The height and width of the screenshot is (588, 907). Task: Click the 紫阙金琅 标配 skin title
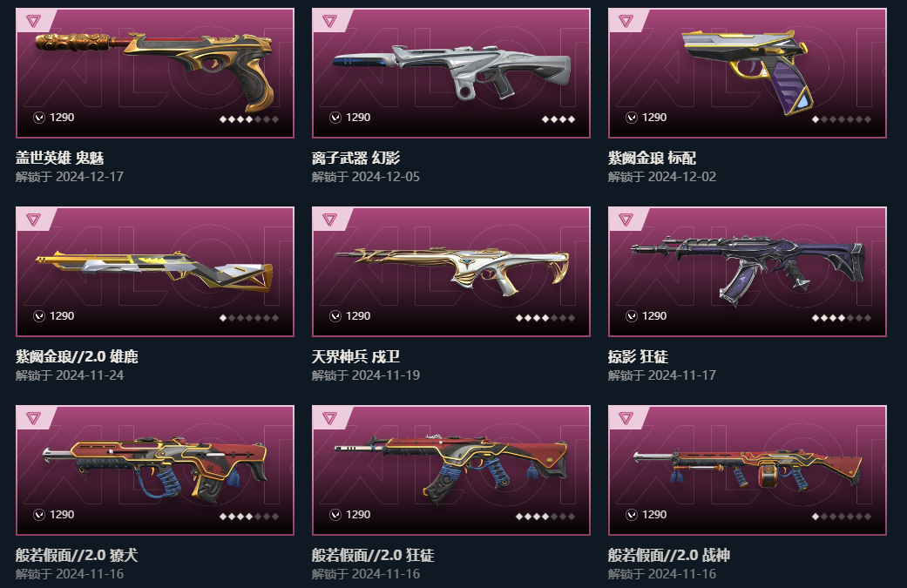pos(652,158)
